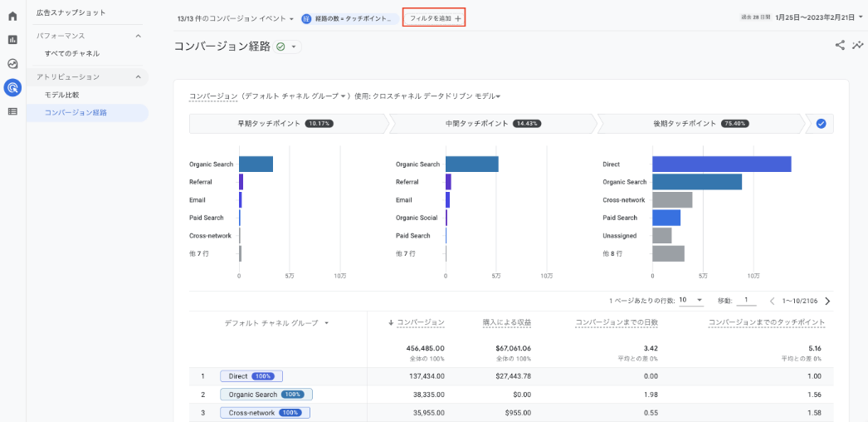Click Cross-network revenue value $955.00
This screenshot has width=868, height=422.
pyautogui.click(x=518, y=413)
